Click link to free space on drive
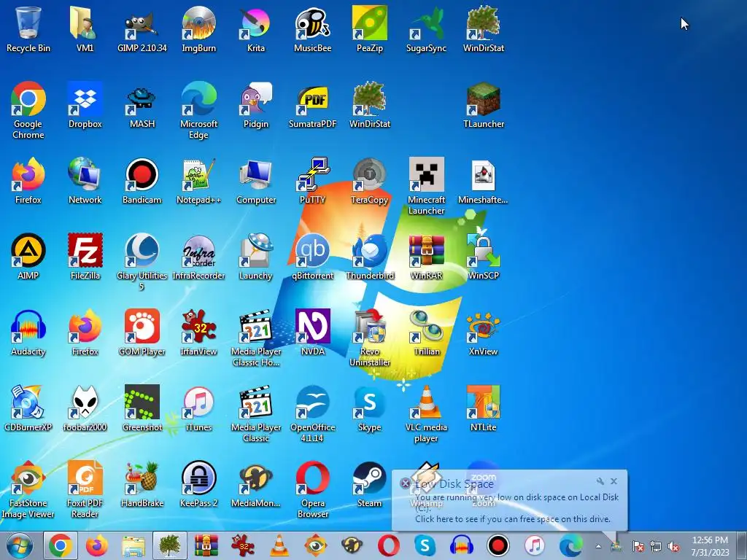The height and width of the screenshot is (560, 747). tap(513, 519)
